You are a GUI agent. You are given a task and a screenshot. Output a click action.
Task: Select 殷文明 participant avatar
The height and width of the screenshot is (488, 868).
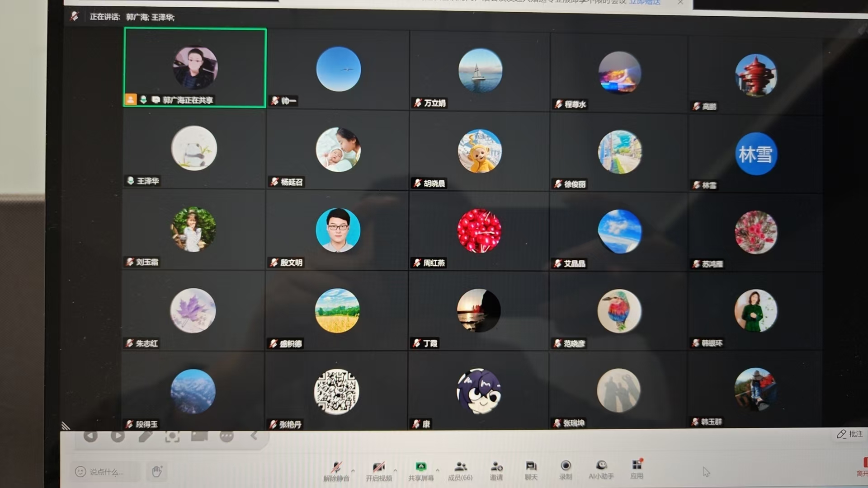point(338,230)
